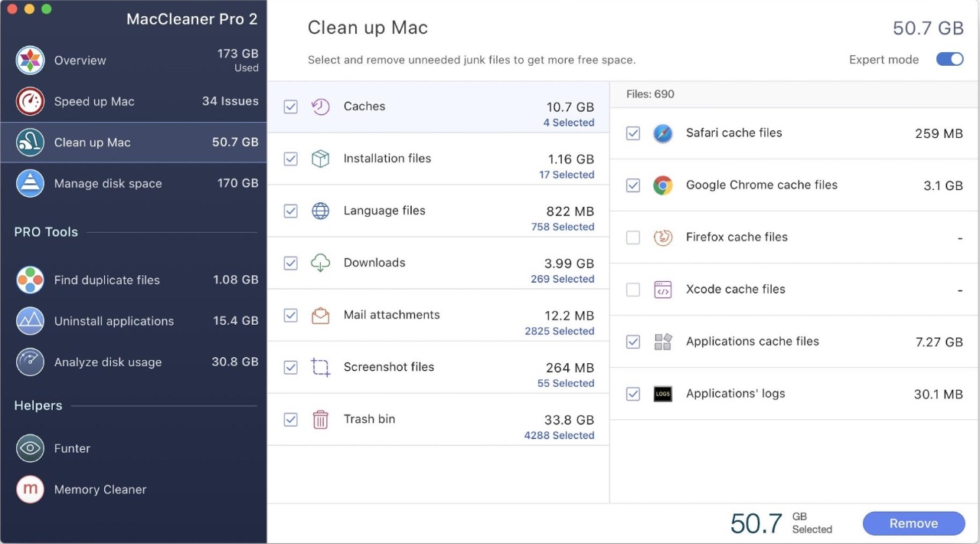Uncheck Safari cache files checkbox
Screen dimensions: 980x544
click(x=633, y=133)
